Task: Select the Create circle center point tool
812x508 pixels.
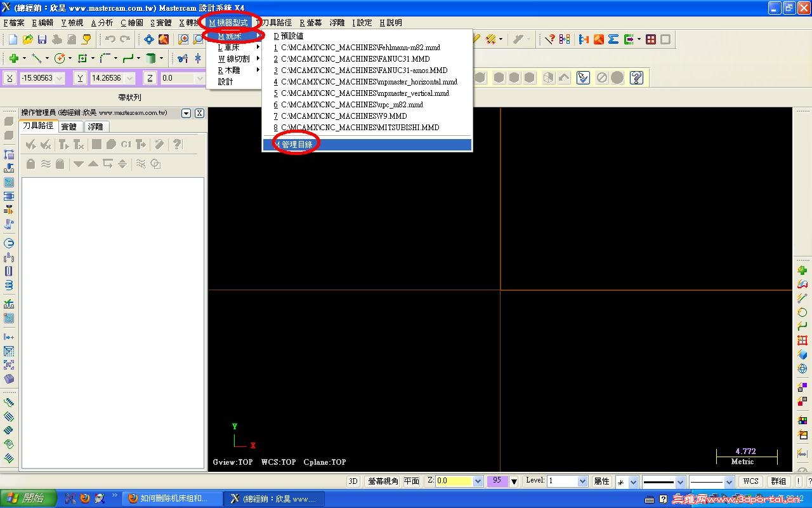Action: tap(60, 58)
